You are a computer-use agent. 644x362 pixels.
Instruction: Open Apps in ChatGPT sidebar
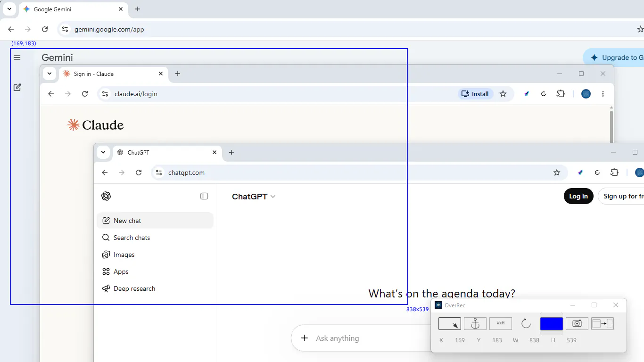[155, 271]
